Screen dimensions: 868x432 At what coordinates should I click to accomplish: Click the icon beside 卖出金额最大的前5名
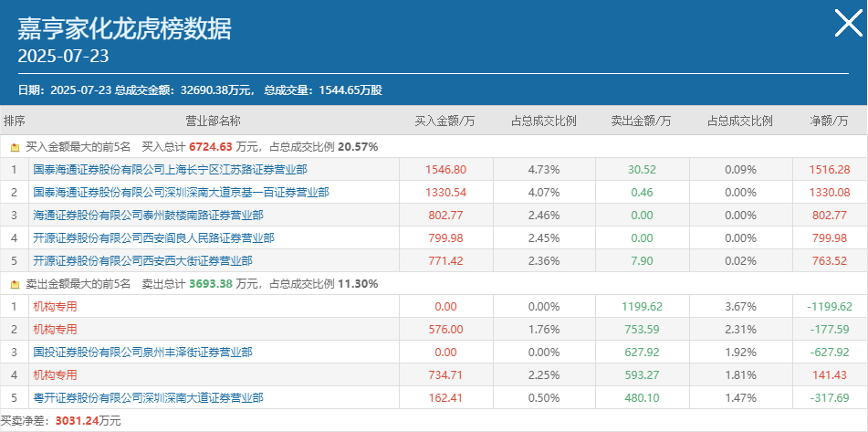(15, 284)
